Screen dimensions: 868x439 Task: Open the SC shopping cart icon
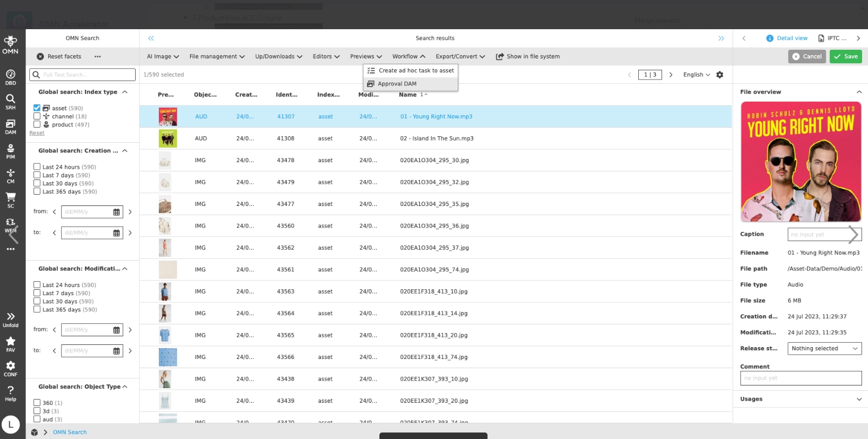pos(10,200)
